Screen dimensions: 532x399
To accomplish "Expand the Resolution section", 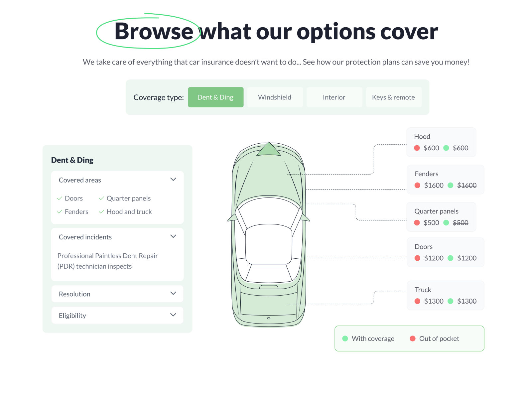I will (x=173, y=294).
